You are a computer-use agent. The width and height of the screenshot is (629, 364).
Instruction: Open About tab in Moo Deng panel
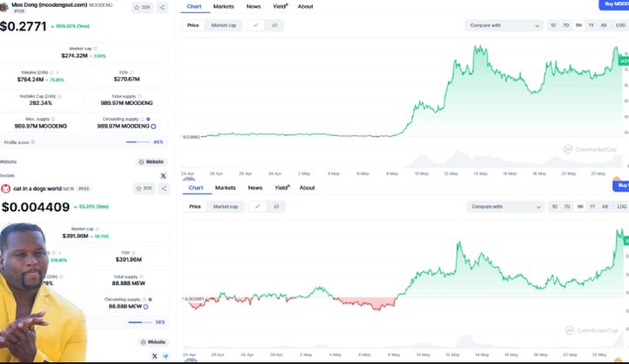point(305,6)
